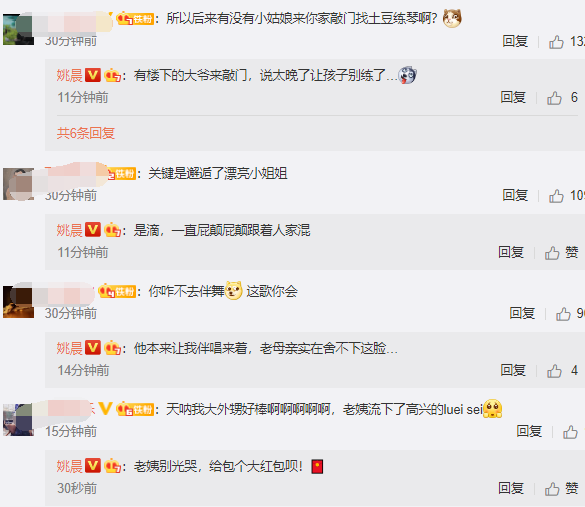Reply to the 老姨流下了高兴的 comment

[529, 431]
